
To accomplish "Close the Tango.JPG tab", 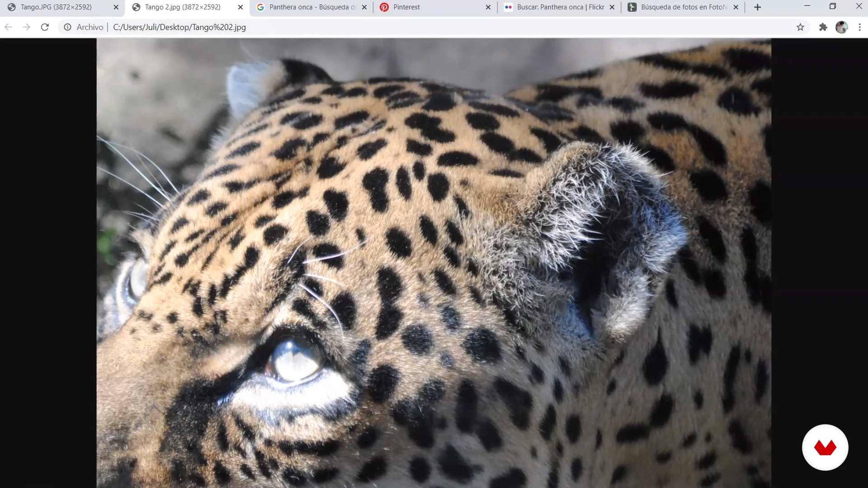I will click(x=116, y=7).
